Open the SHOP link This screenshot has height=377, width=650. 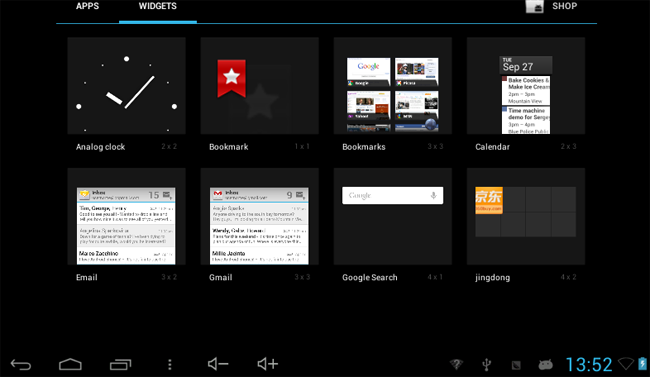564,6
